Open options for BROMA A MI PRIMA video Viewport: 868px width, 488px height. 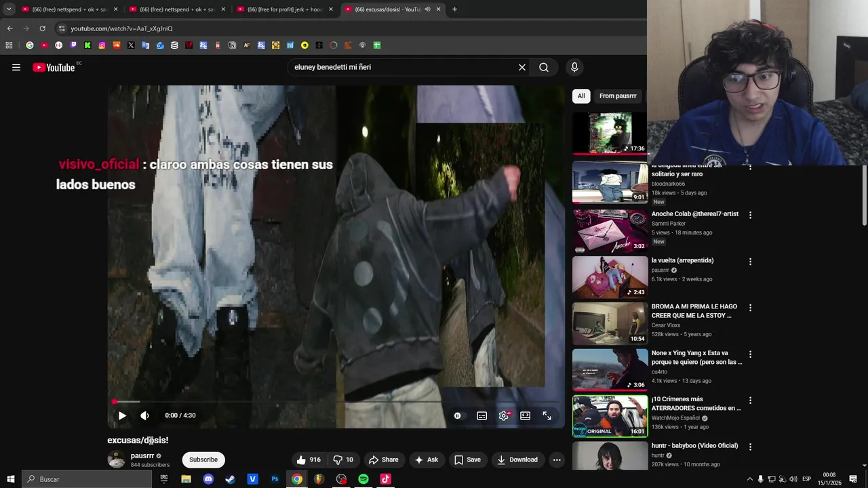(x=750, y=308)
